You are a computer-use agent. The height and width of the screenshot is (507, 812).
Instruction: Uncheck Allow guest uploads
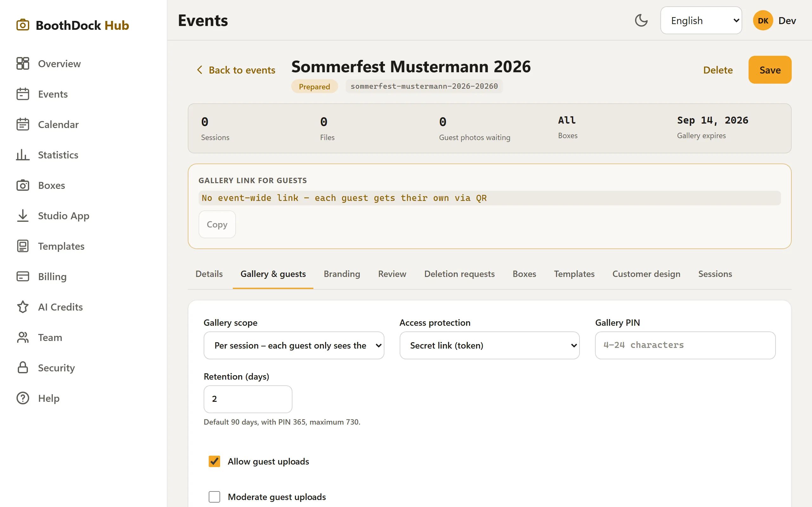(x=214, y=461)
